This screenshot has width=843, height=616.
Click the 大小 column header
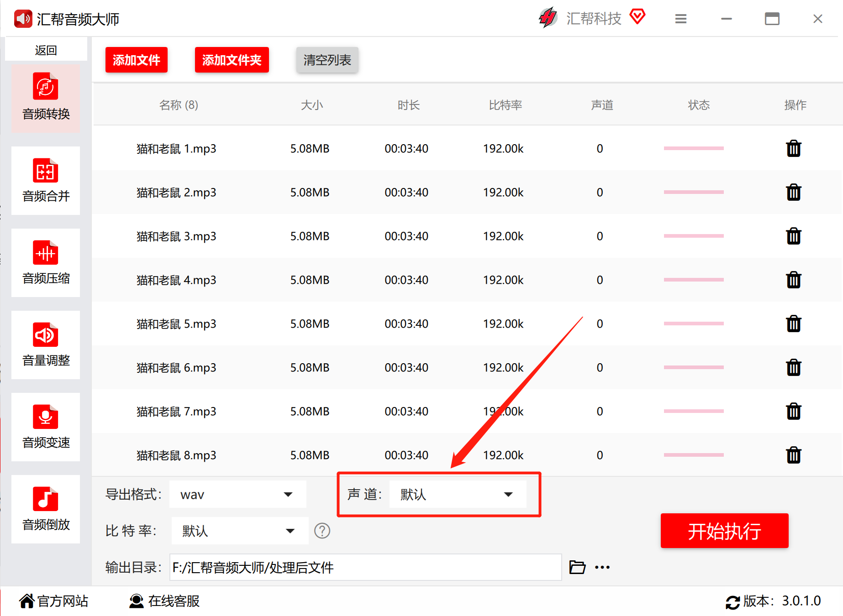[312, 105]
